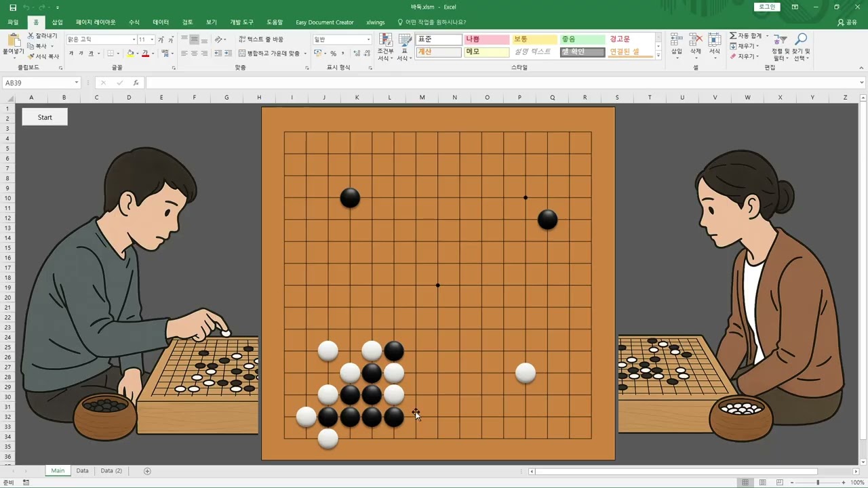868x488 pixels.
Task: Toggle underline formatting
Action: [x=92, y=54]
